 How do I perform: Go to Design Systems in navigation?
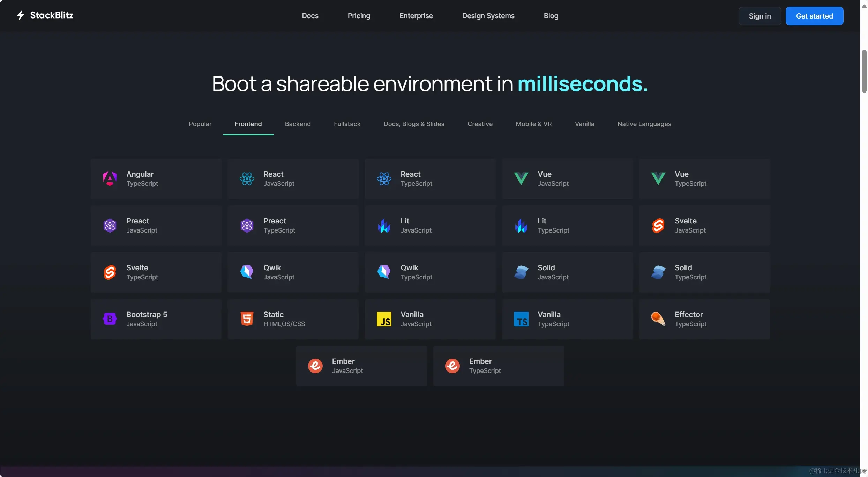pyautogui.click(x=488, y=16)
